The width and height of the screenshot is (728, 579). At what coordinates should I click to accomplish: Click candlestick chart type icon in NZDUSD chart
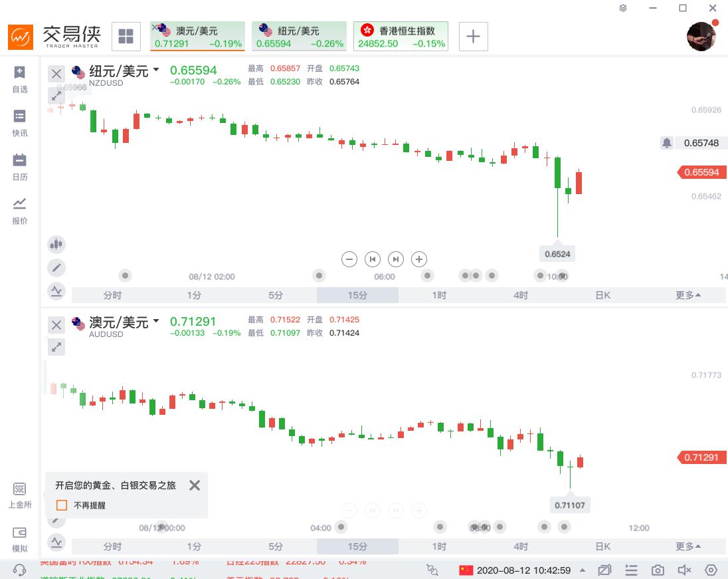(x=56, y=245)
